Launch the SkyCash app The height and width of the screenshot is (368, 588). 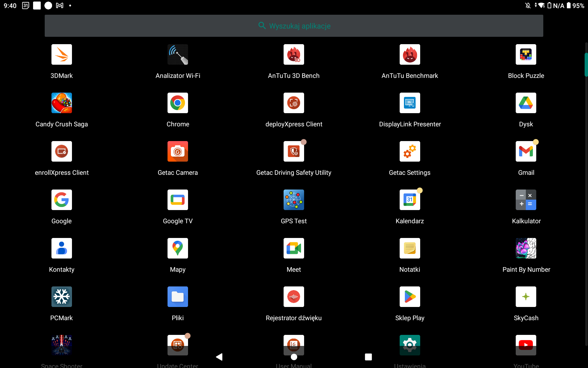point(526,297)
